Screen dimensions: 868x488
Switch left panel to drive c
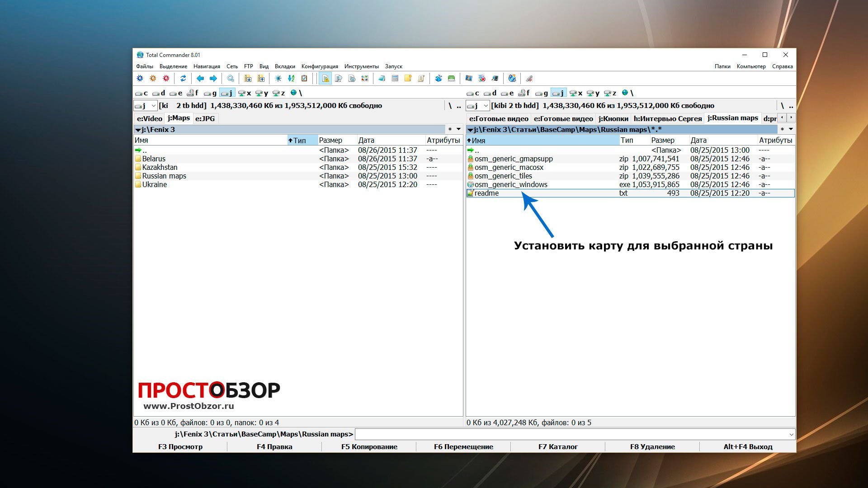(x=142, y=93)
